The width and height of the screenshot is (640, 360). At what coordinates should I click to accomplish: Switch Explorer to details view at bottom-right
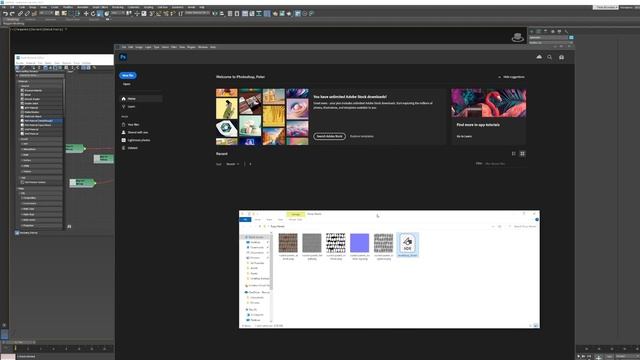(x=531, y=325)
